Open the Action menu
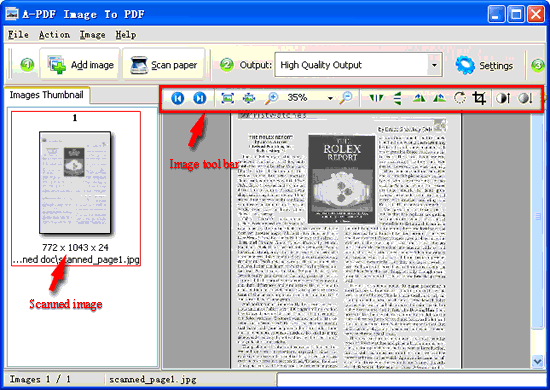 [54, 35]
